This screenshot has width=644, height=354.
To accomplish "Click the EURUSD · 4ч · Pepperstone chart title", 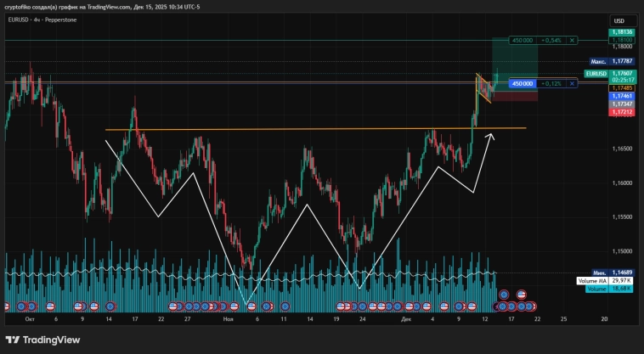I will [x=42, y=20].
